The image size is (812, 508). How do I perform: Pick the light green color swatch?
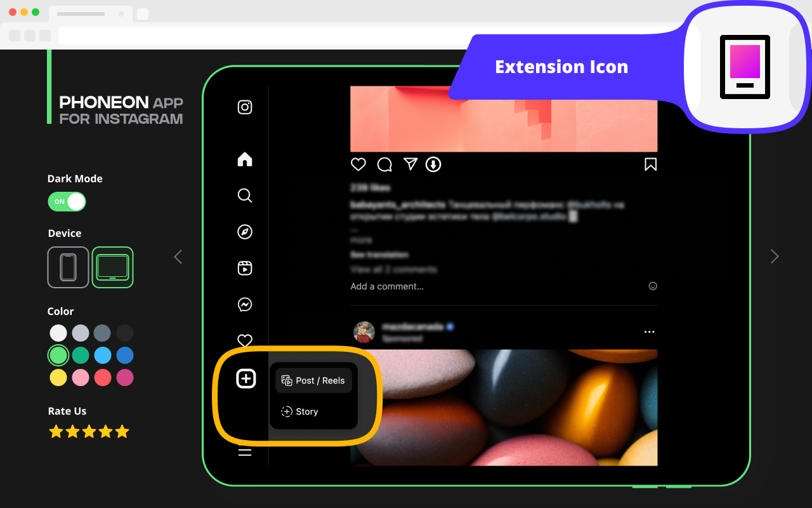(x=58, y=355)
